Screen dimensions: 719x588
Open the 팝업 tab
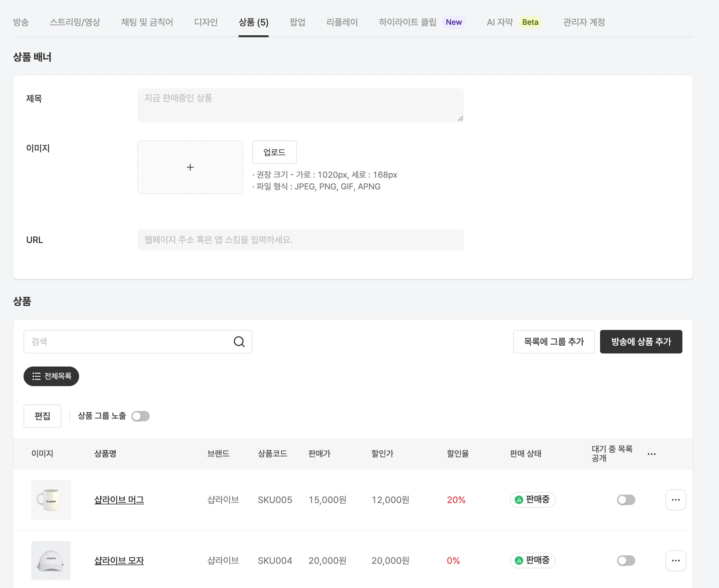[x=297, y=22]
